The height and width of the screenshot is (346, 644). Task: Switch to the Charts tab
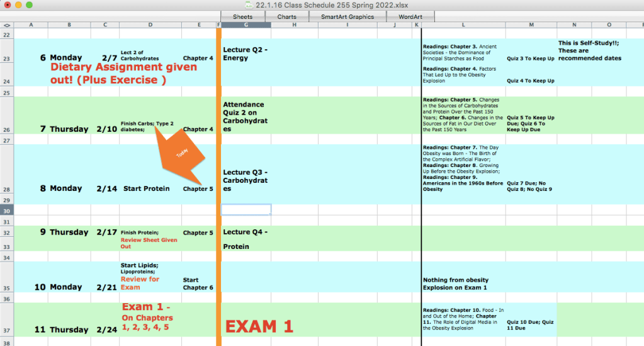pos(287,17)
